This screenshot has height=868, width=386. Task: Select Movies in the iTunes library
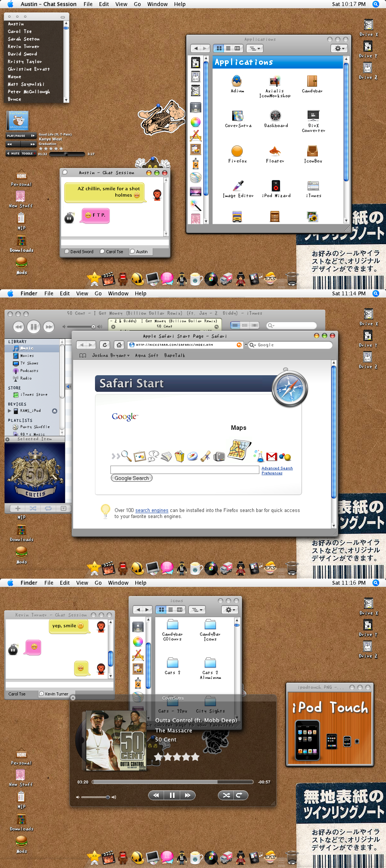tap(27, 356)
